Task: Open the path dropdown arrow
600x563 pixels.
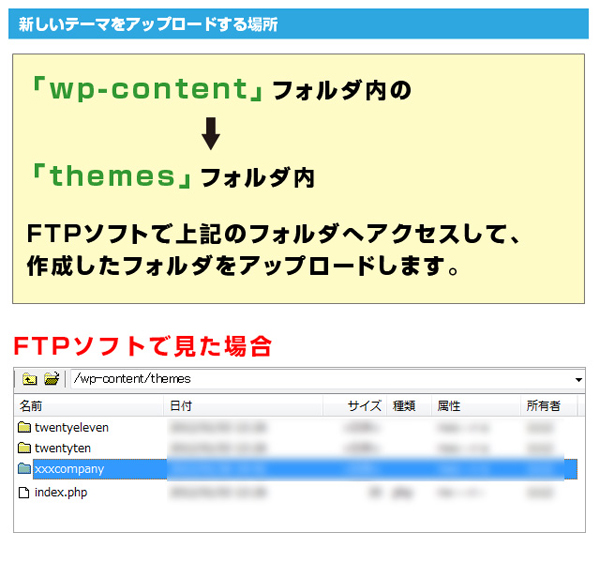Action: 578,380
